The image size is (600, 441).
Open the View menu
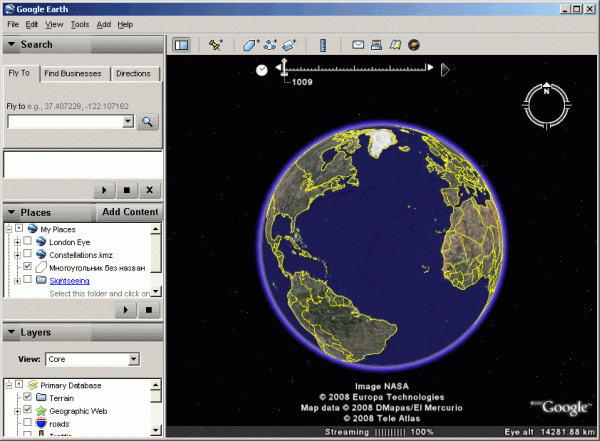click(x=54, y=24)
